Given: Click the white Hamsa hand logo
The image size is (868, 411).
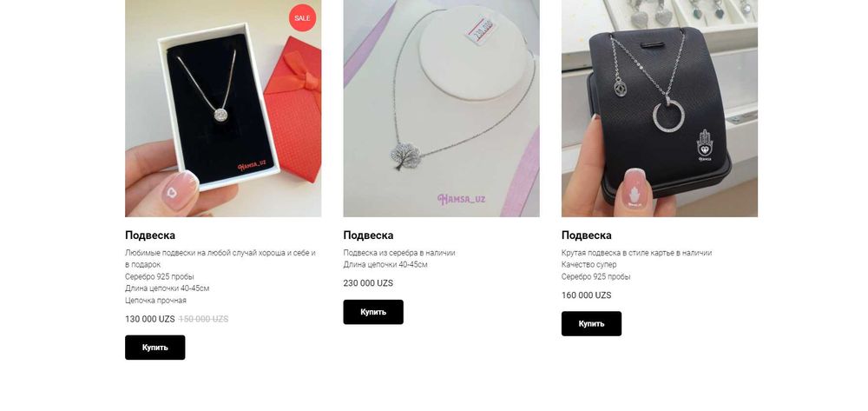Looking at the screenshot, I should [x=705, y=145].
